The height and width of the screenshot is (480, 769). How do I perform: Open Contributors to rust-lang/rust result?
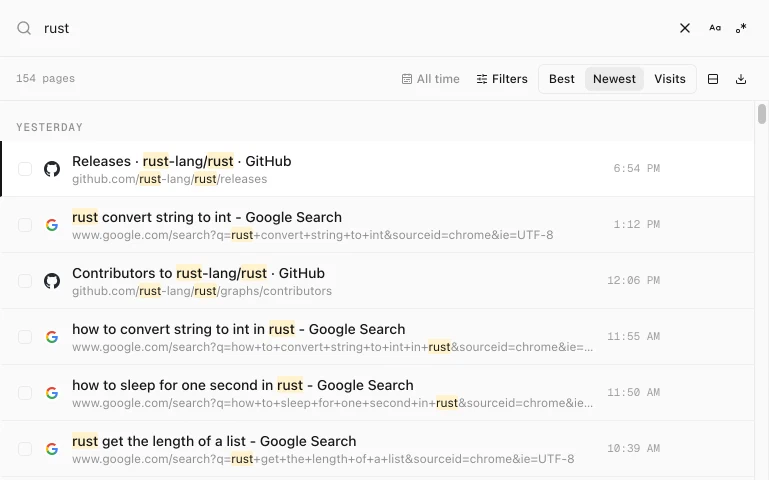click(x=198, y=273)
